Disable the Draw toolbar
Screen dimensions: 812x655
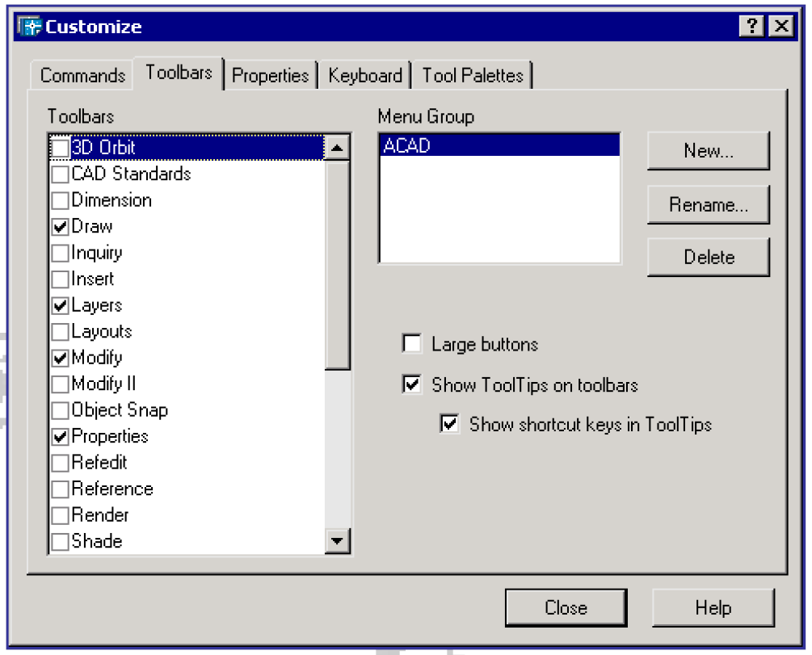pyautogui.click(x=60, y=226)
